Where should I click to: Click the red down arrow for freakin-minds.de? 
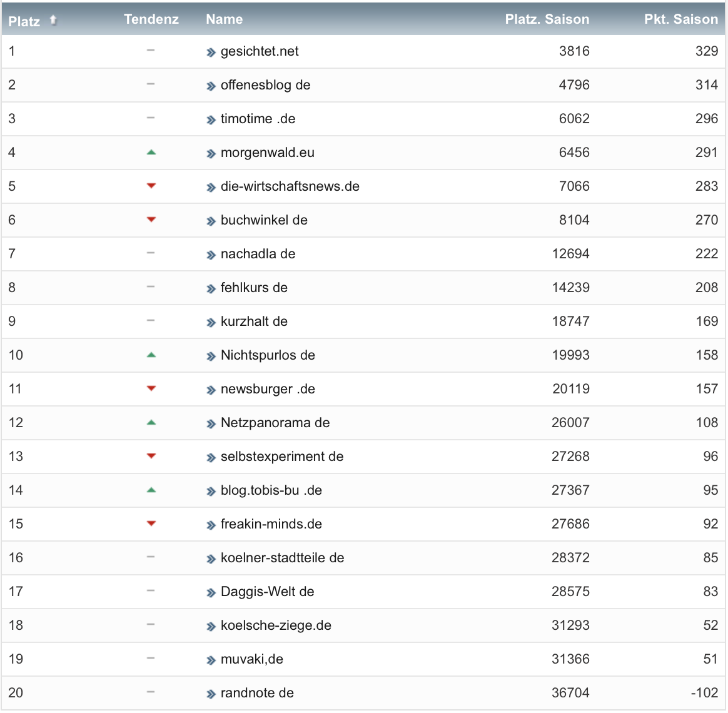point(151,523)
